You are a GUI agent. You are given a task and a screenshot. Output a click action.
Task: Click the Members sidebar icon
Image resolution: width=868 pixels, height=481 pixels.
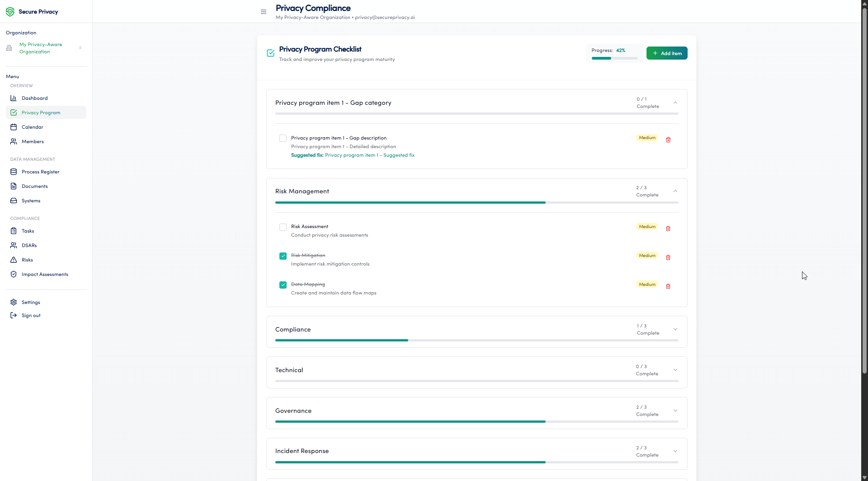(x=14, y=141)
